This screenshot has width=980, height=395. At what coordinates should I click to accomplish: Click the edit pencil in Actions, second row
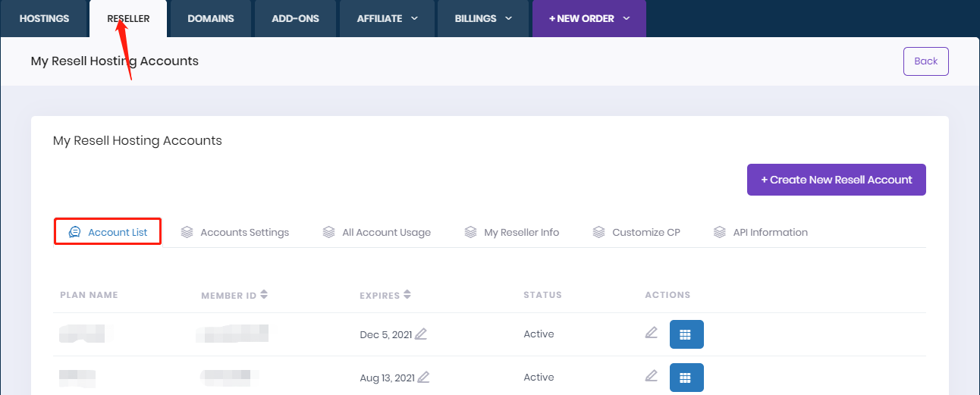pos(651,376)
